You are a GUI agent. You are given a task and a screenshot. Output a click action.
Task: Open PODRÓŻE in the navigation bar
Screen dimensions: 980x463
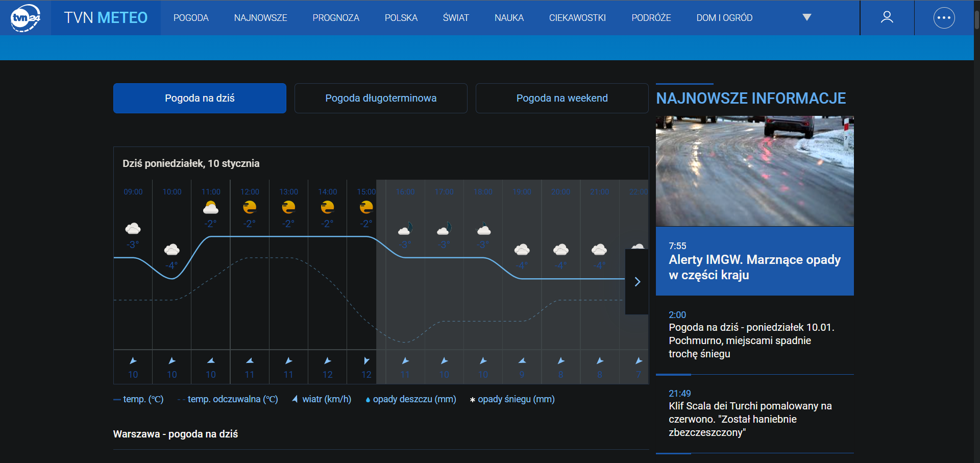pos(651,18)
